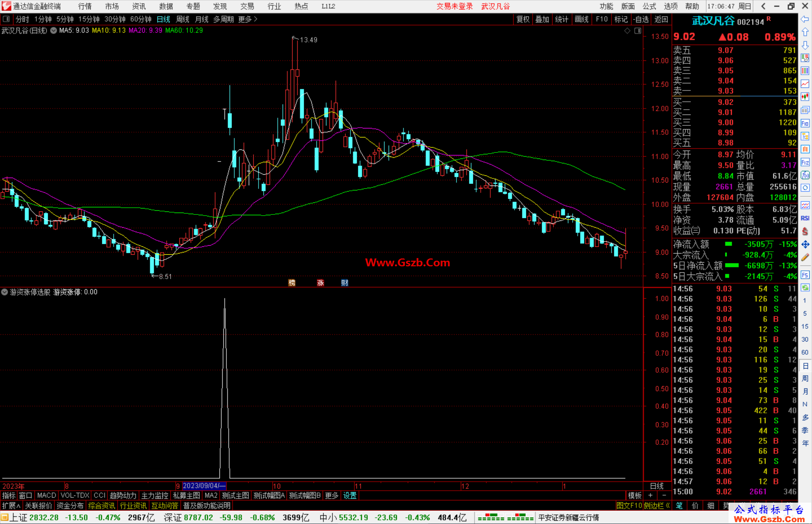Select the 15 minute period in right sidebar
Viewport: 812px width, 524px height.
point(805,326)
